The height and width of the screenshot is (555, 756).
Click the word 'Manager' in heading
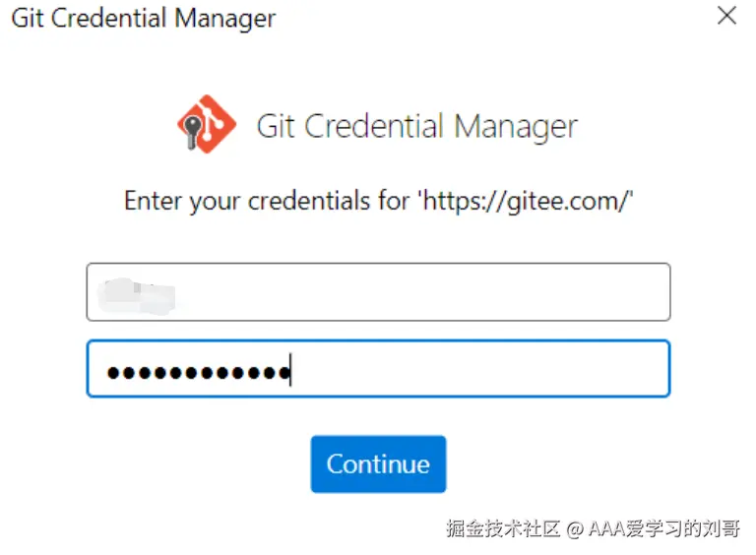[x=516, y=126]
